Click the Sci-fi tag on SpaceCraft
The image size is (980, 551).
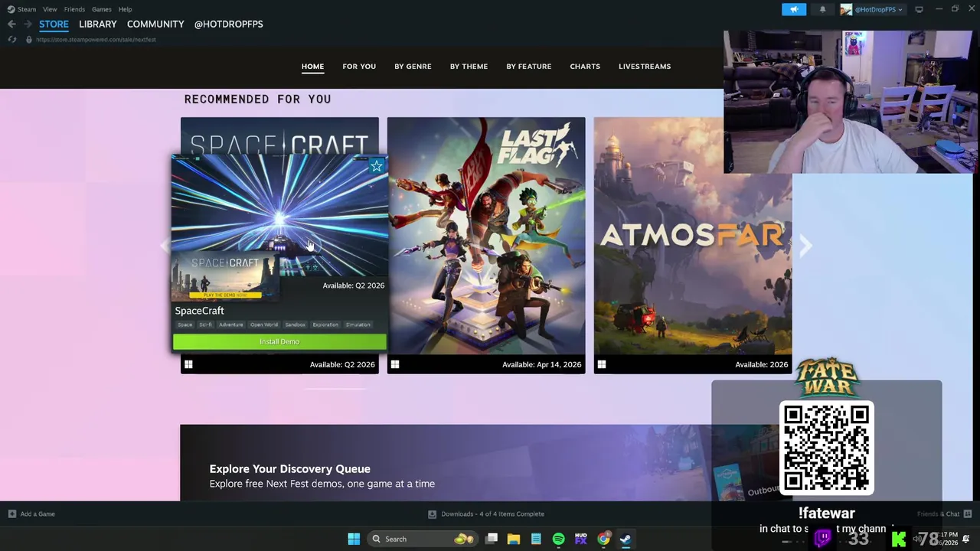(x=206, y=324)
